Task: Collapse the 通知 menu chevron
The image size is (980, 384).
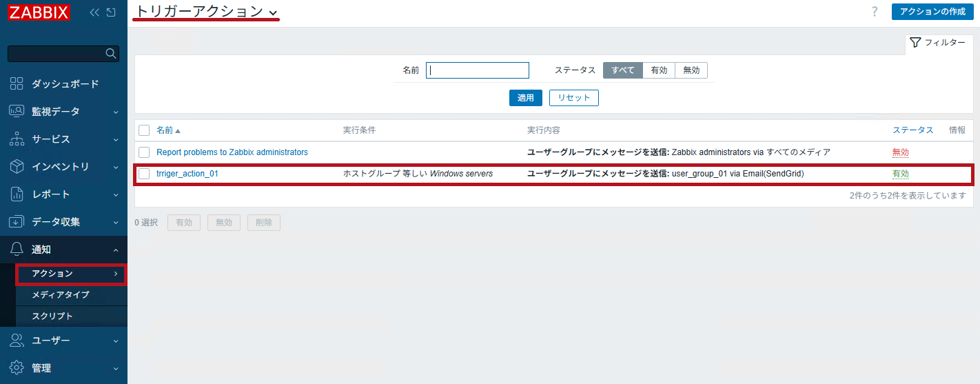Action: 116,250
